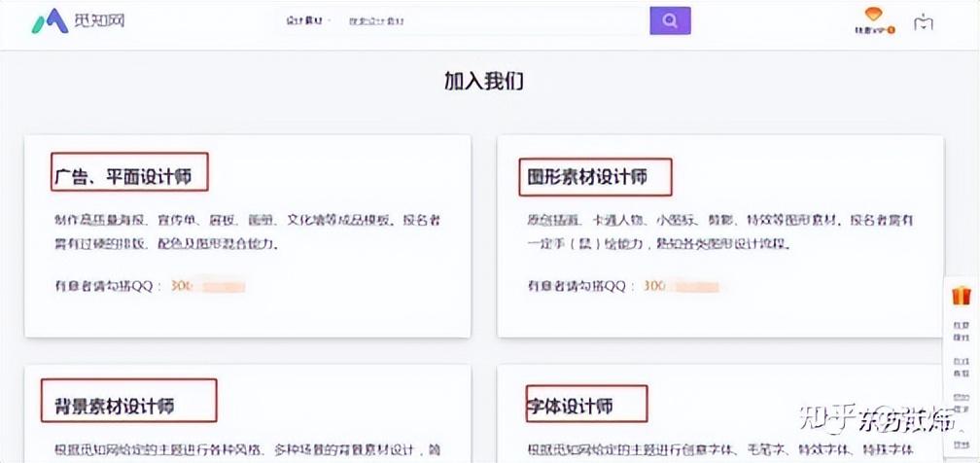Image resolution: width=980 pixels, height=463 pixels.
Task: Open the 广告、平面设计师 job heading
Action: (130, 177)
